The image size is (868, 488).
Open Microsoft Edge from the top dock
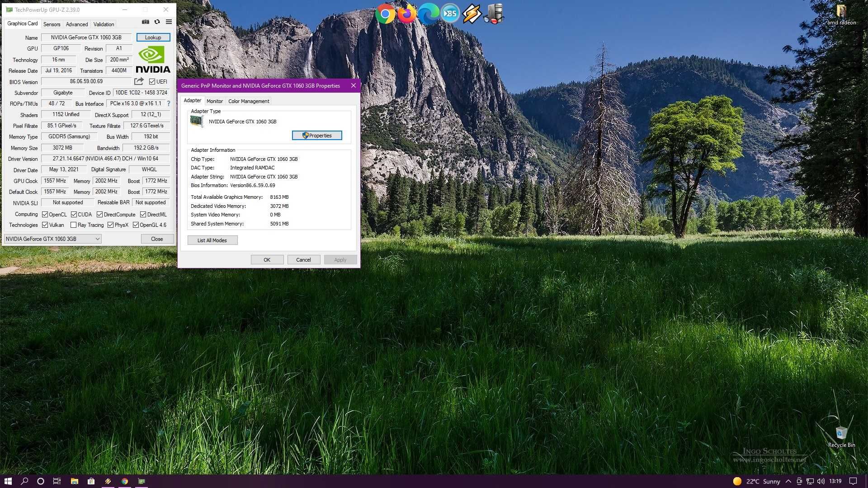pos(429,14)
